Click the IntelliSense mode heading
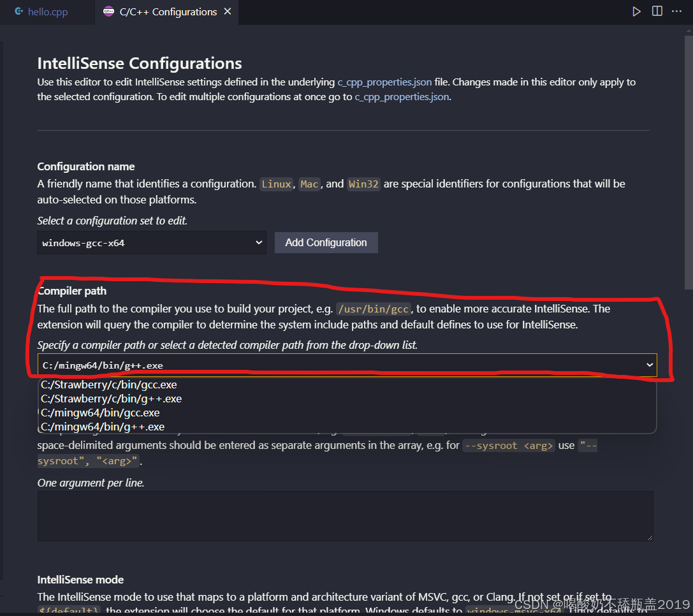Screen dimensions: 693x616 click(x=80, y=580)
